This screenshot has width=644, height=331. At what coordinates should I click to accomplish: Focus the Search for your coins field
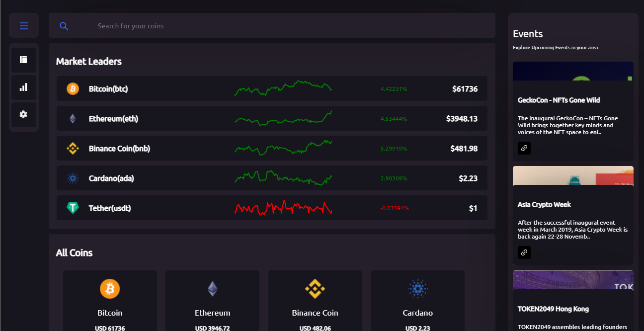point(272,26)
